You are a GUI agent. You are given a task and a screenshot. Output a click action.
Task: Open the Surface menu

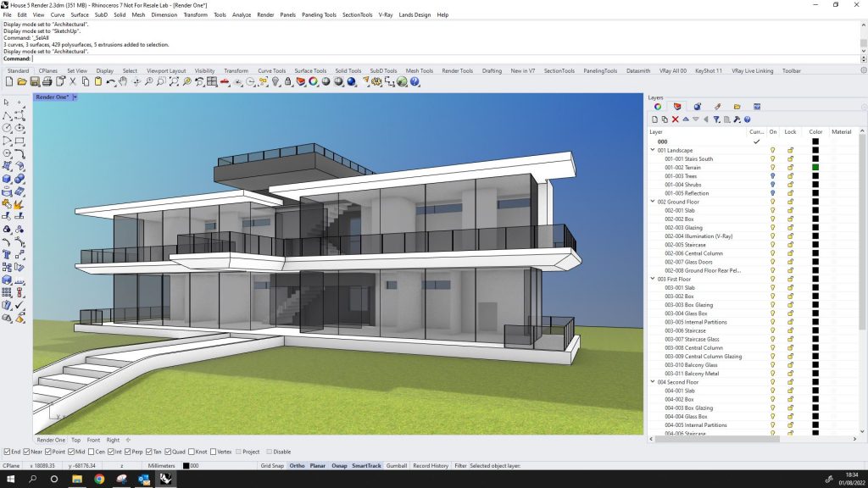79,15
